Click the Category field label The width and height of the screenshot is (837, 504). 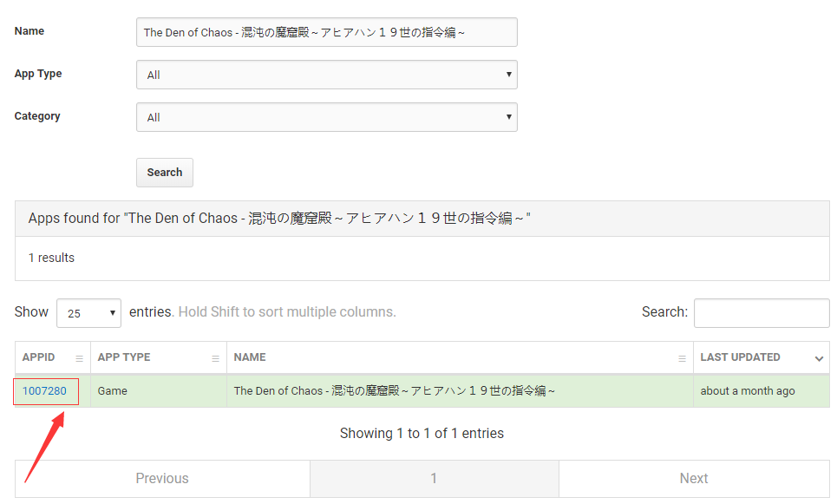pos(37,116)
